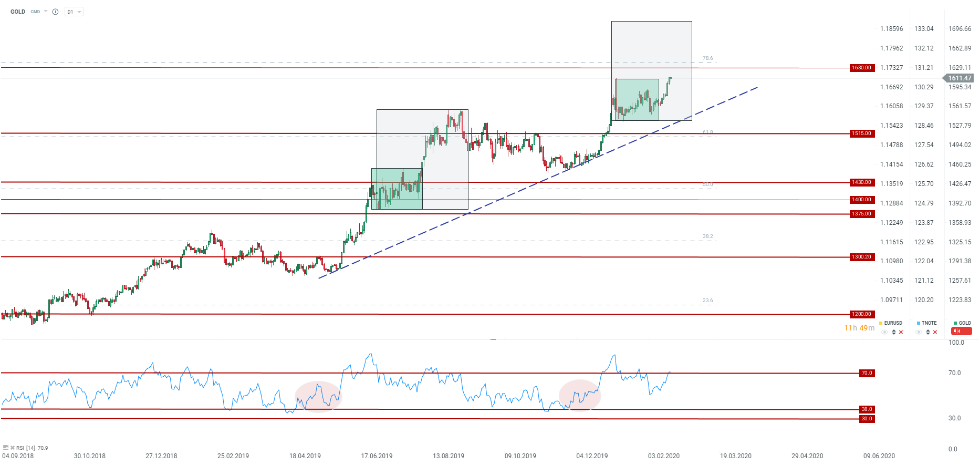This screenshot has height=465, width=980.
Task: Click the blue TNOTE color swatch
Action: [918, 323]
